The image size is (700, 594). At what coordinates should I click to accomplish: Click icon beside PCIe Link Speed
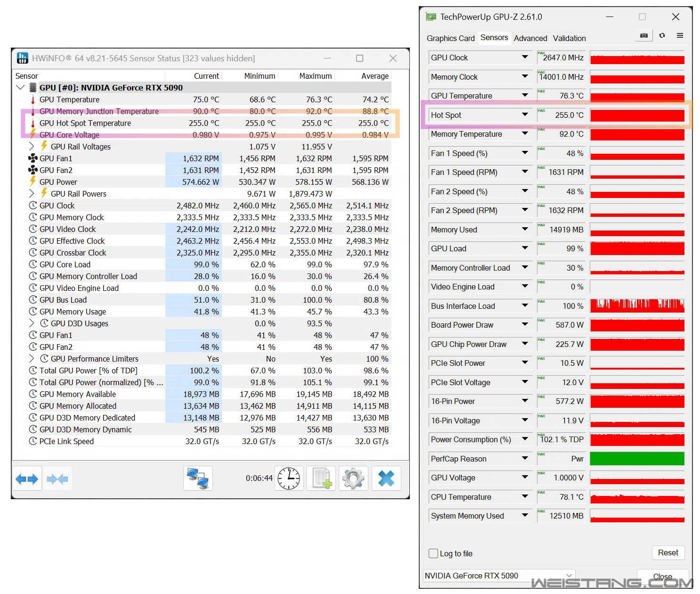(33, 441)
